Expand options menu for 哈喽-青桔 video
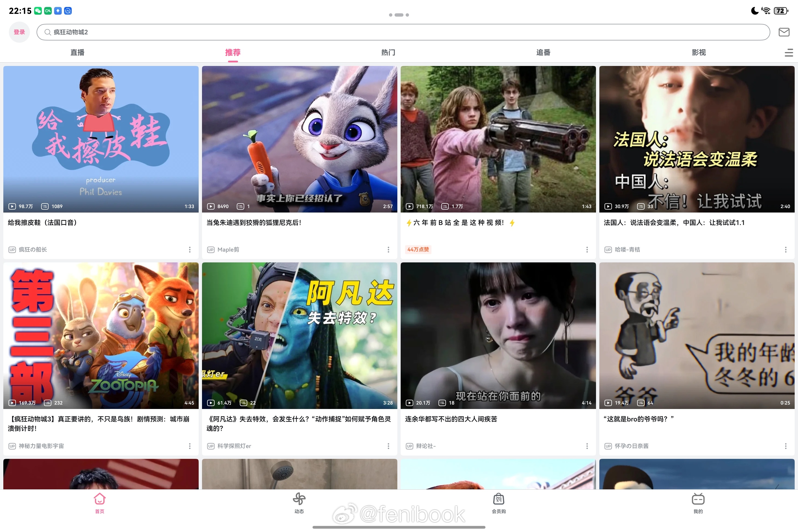798x532 pixels. point(786,250)
